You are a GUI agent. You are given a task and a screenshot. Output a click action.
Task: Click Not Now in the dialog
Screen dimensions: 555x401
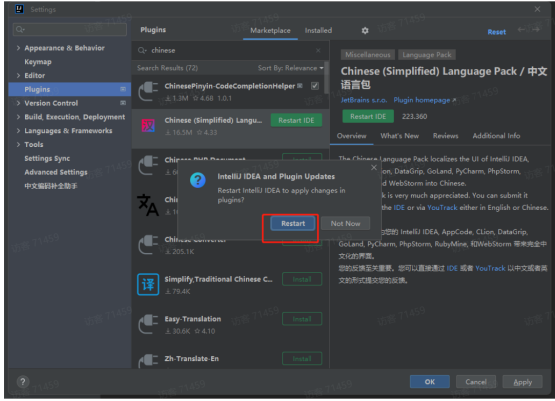click(345, 224)
